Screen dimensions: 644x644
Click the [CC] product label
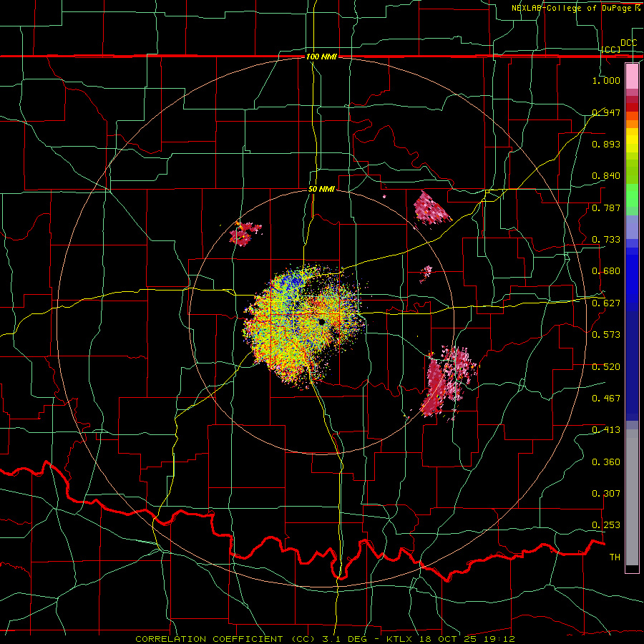[611, 49]
